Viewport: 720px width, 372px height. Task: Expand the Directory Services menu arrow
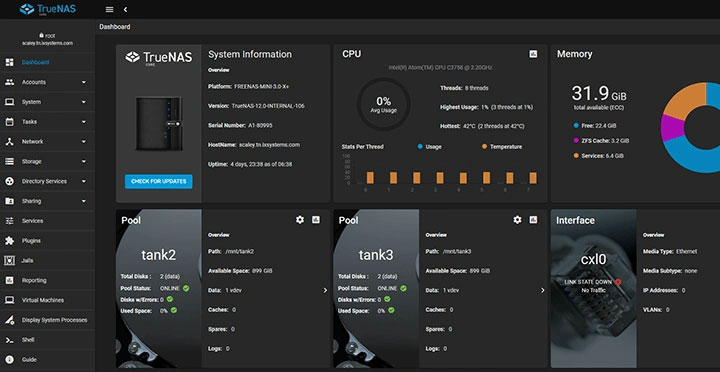84,181
